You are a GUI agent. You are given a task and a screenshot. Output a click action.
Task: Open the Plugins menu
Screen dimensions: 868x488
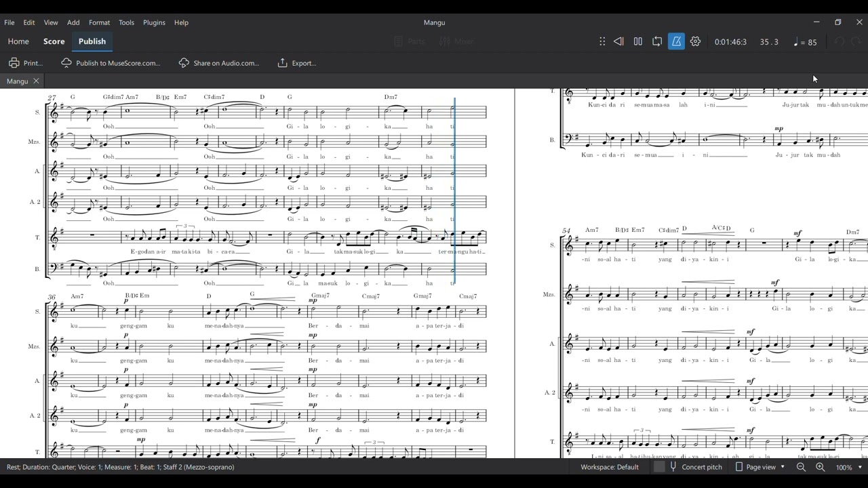(x=154, y=22)
